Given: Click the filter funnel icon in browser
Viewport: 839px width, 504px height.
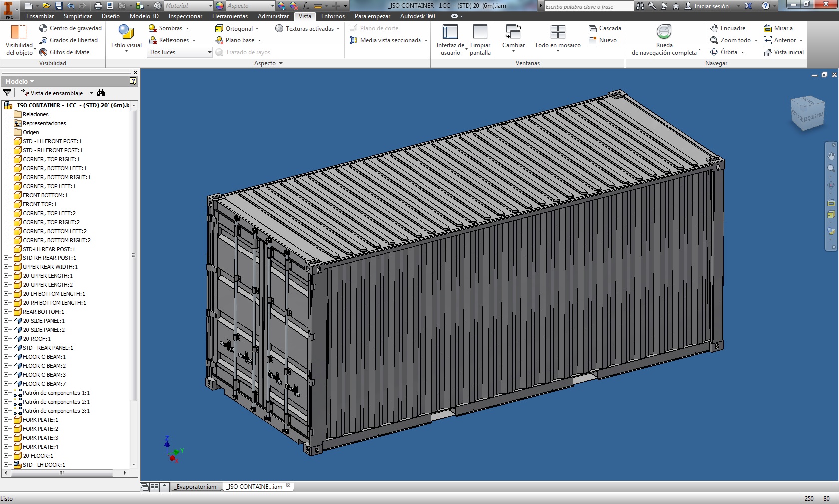Looking at the screenshot, I should point(7,93).
